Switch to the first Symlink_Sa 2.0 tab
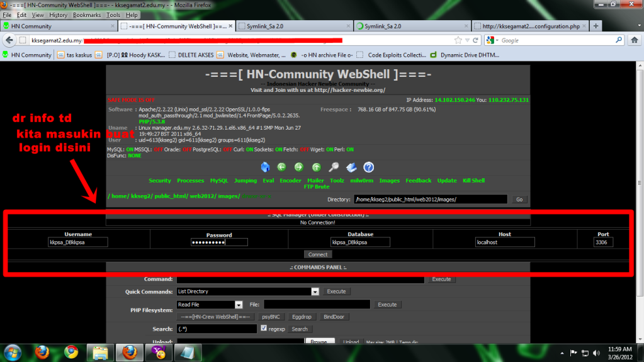The height and width of the screenshot is (362, 644). coord(293,26)
